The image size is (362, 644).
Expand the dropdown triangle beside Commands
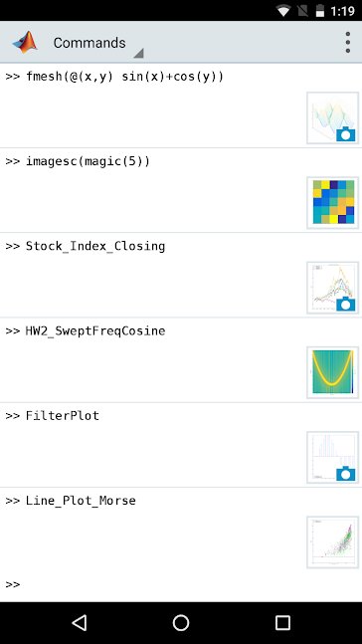click(x=138, y=53)
